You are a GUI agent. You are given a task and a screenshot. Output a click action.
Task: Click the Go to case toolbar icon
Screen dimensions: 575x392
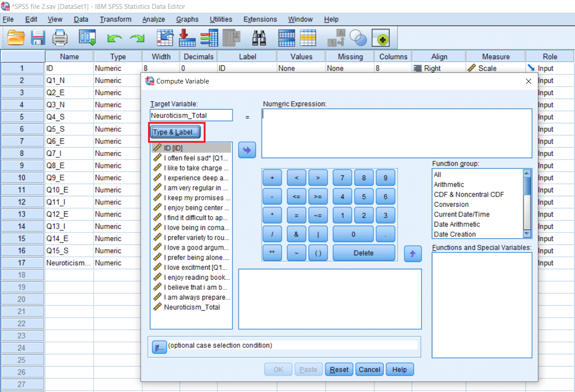coord(165,38)
